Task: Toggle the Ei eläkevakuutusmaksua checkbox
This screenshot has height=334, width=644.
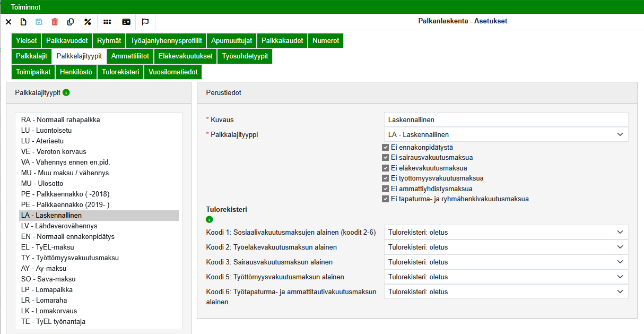Action: click(x=386, y=168)
